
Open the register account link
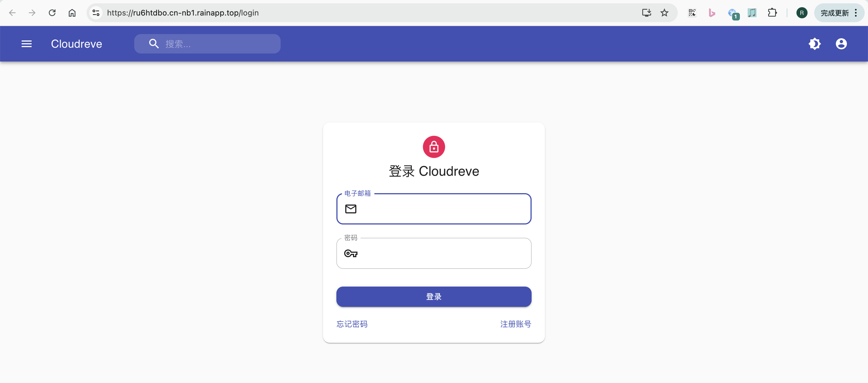516,324
